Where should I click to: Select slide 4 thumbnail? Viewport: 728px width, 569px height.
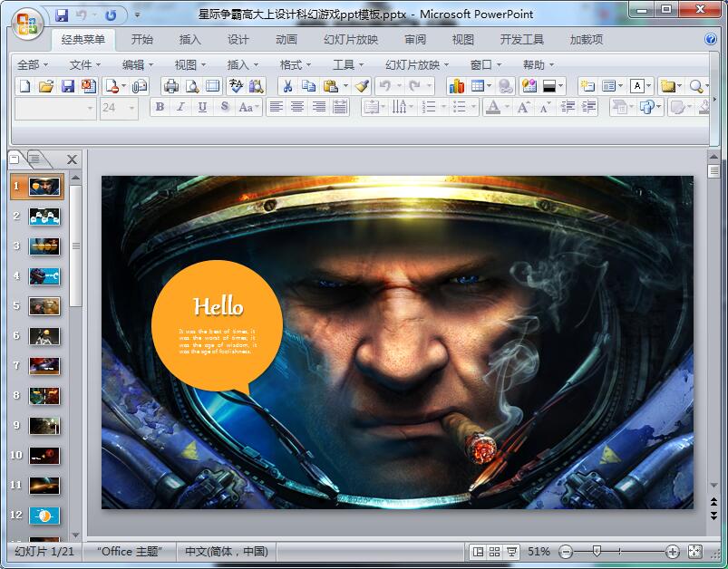click(44, 276)
